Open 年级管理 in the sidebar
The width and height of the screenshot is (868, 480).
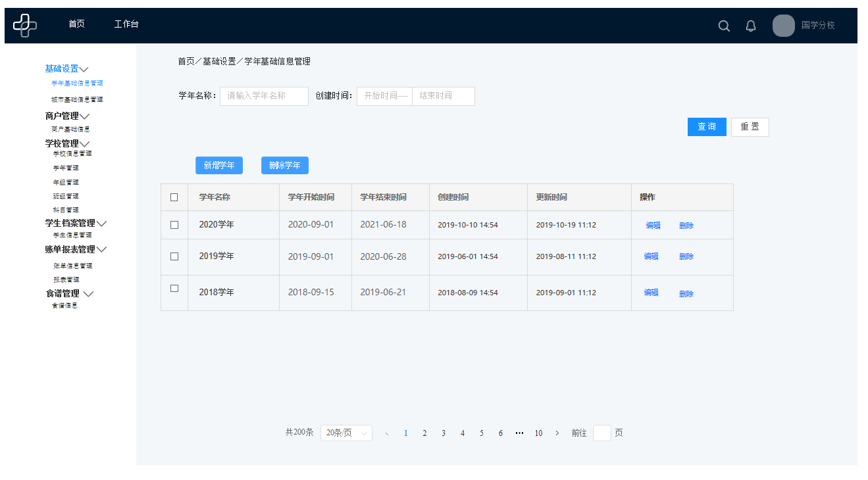click(x=66, y=183)
